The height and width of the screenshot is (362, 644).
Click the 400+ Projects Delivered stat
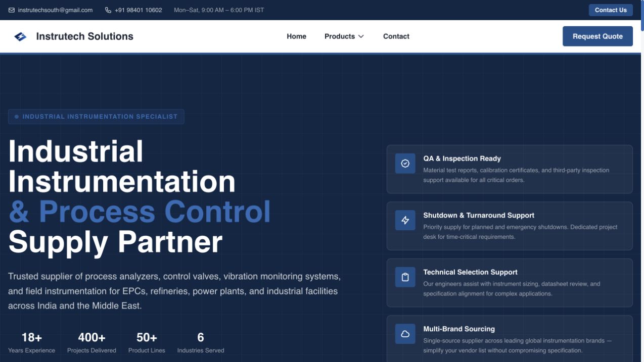click(91, 342)
